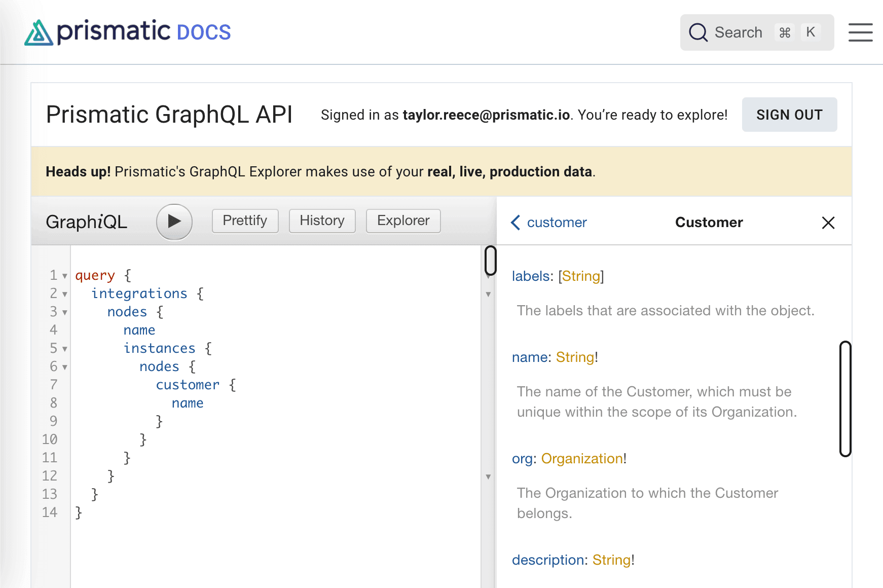This screenshot has height=588, width=883.
Task: Go back to customer via chevron
Action: click(516, 223)
